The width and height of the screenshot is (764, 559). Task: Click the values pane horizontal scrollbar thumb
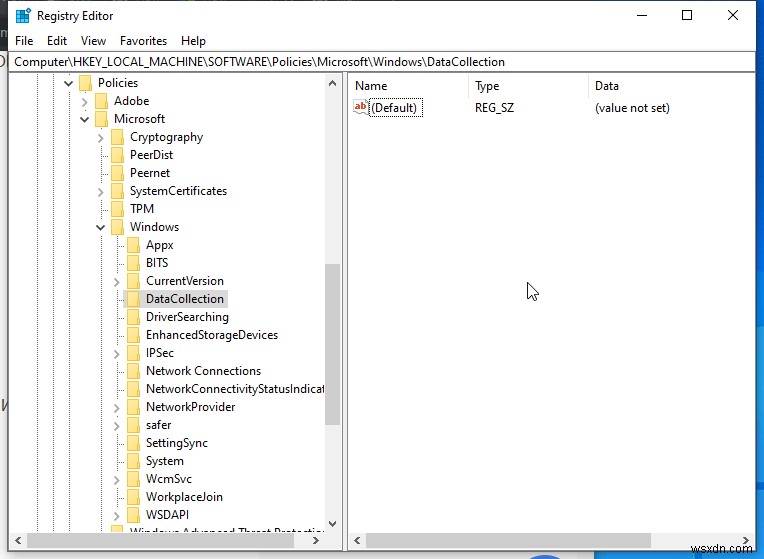tap(508, 540)
